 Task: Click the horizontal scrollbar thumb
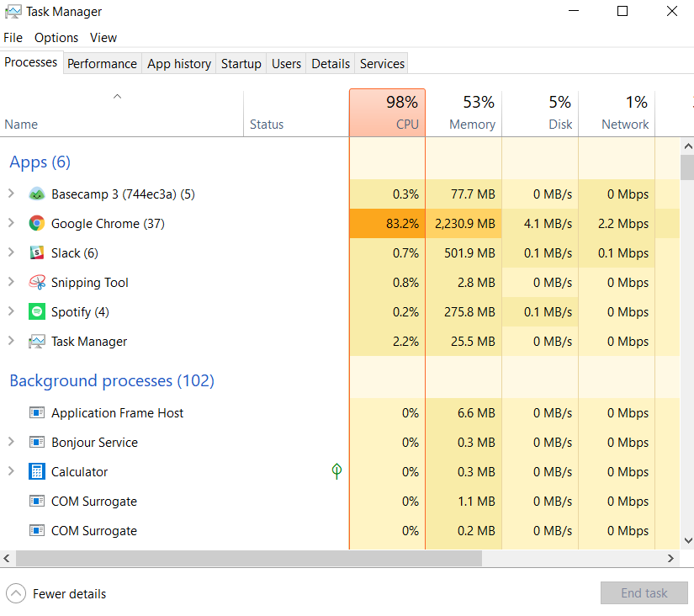coord(249,559)
